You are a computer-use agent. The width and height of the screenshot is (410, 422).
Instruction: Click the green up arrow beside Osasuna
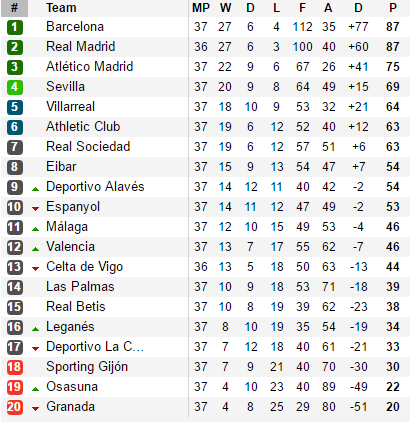pyautogui.click(x=35, y=389)
